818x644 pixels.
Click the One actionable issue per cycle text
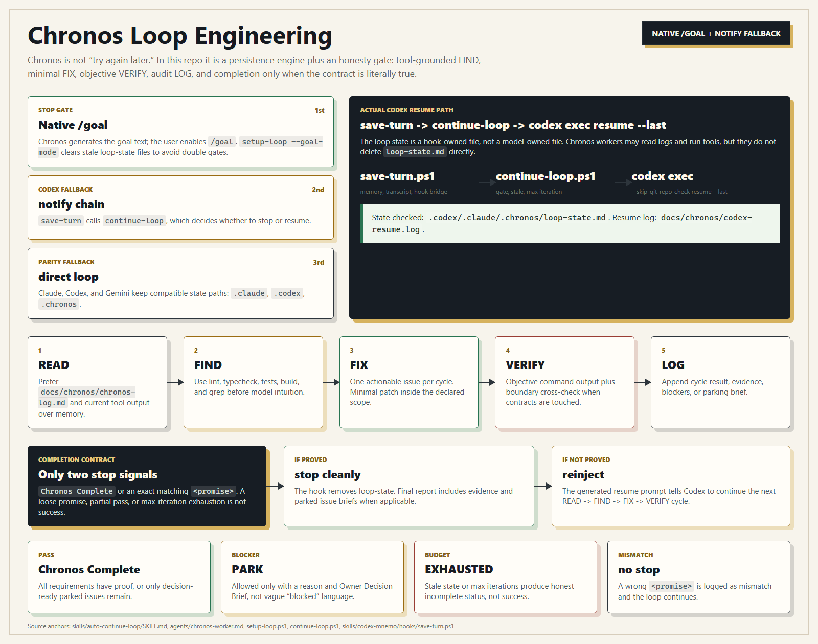click(x=407, y=392)
